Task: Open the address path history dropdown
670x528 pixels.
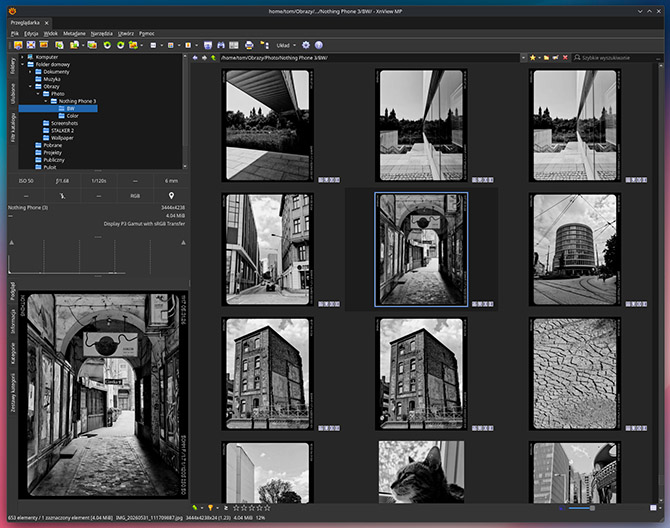Action: coord(523,58)
